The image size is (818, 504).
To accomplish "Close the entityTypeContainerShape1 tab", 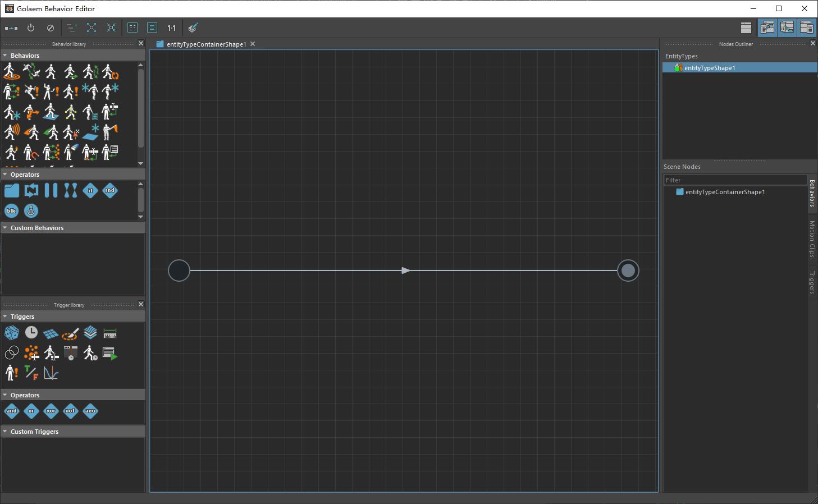I will coord(253,44).
